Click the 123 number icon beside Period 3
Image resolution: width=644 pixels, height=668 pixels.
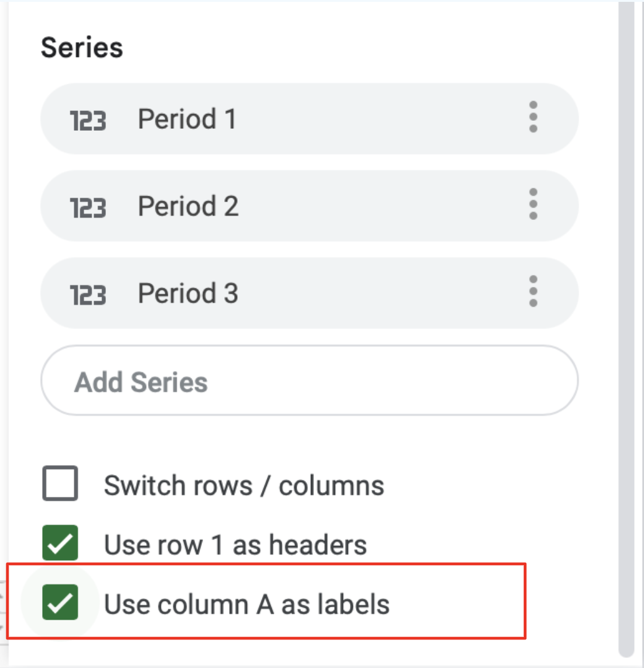coord(87,294)
